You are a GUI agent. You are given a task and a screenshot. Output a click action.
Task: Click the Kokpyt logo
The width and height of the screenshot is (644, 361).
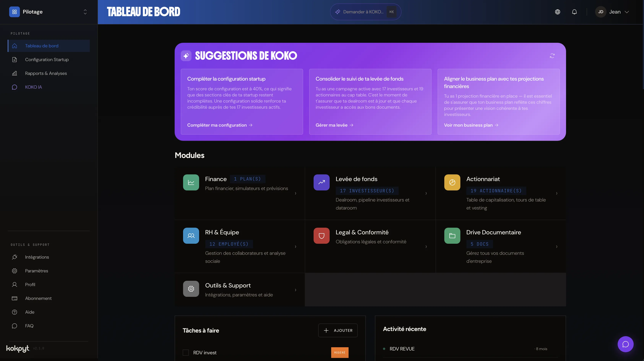[x=18, y=349]
